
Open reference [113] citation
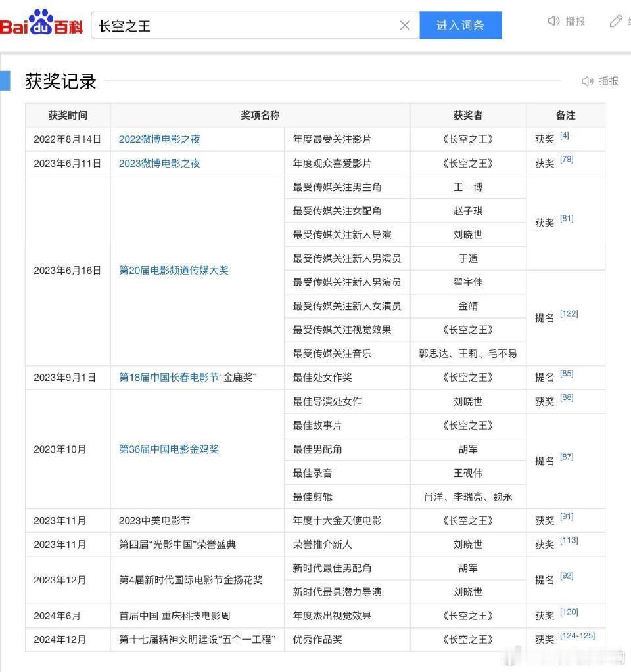pos(569,540)
